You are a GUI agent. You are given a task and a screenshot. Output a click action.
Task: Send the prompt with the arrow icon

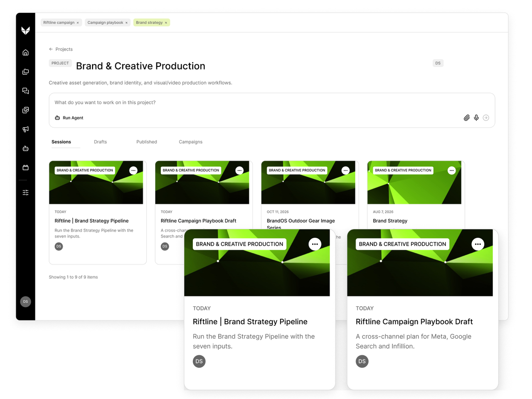coord(486,118)
